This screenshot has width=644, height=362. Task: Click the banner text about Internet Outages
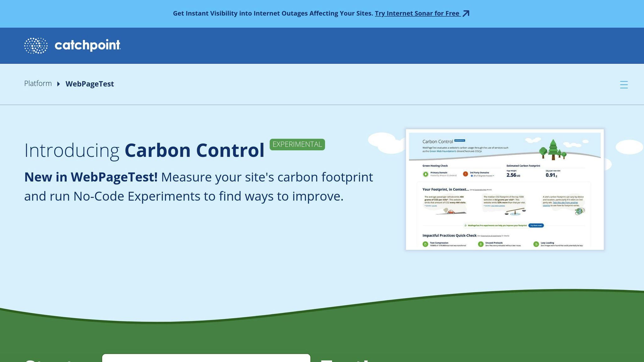[273, 13]
